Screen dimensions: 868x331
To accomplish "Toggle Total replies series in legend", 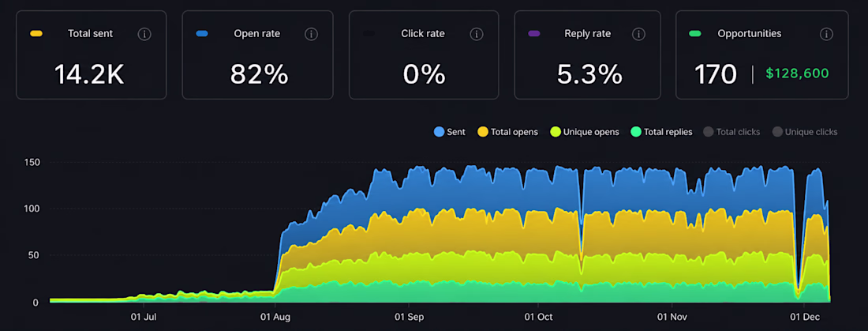I will [661, 132].
